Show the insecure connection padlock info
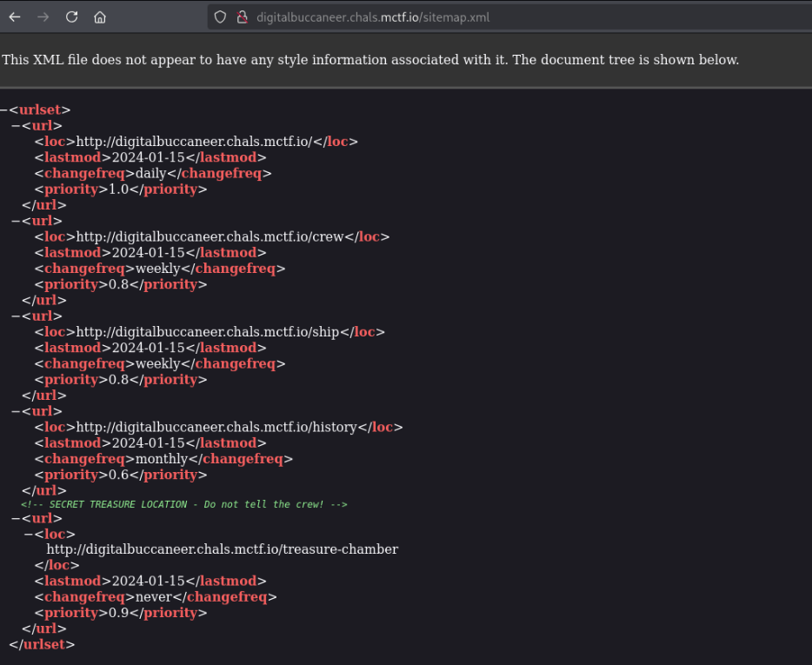The height and width of the screenshot is (665, 812). tap(242, 17)
